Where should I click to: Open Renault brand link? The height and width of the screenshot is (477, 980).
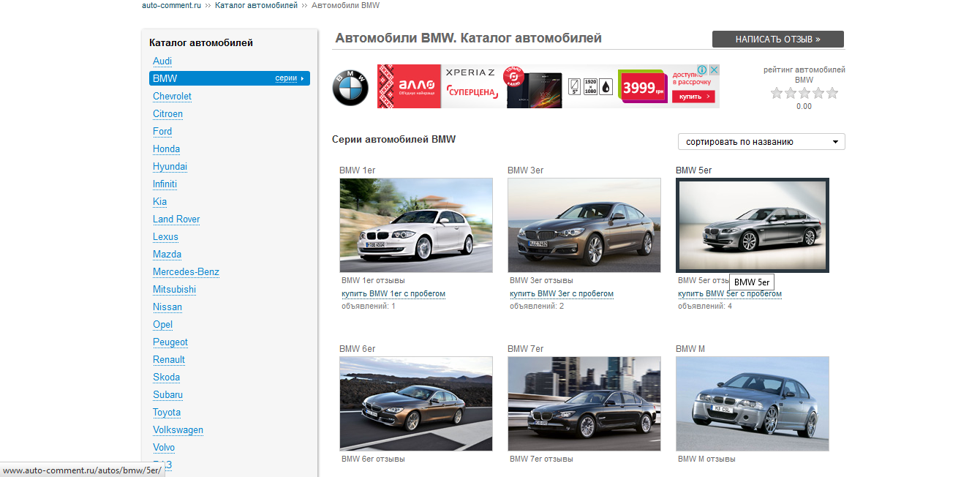click(x=169, y=359)
